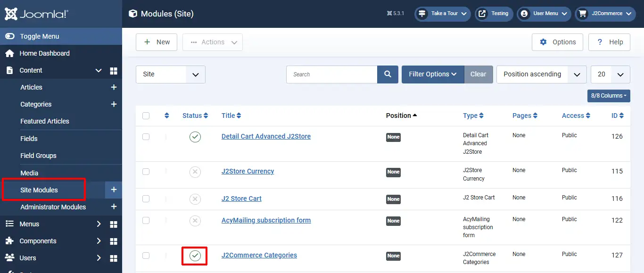The height and width of the screenshot is (273, 644).
Task: Click the New module button
Action: (157, 42)
